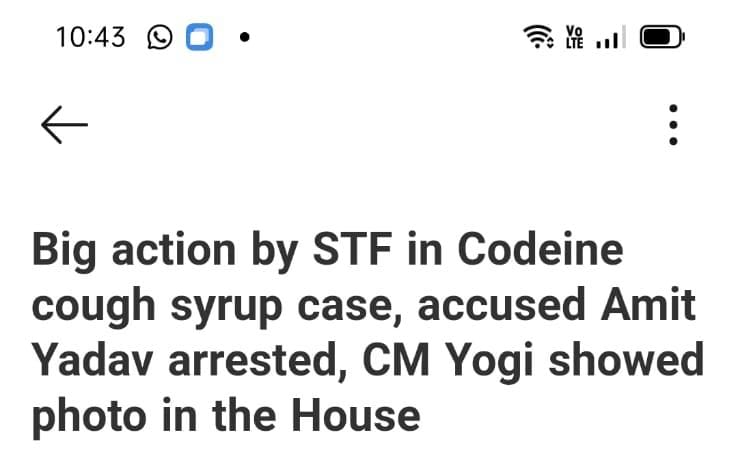Click the word "STF" in the headline
The width and height of the screenshot is (738, 476).
tap(356, 250)
